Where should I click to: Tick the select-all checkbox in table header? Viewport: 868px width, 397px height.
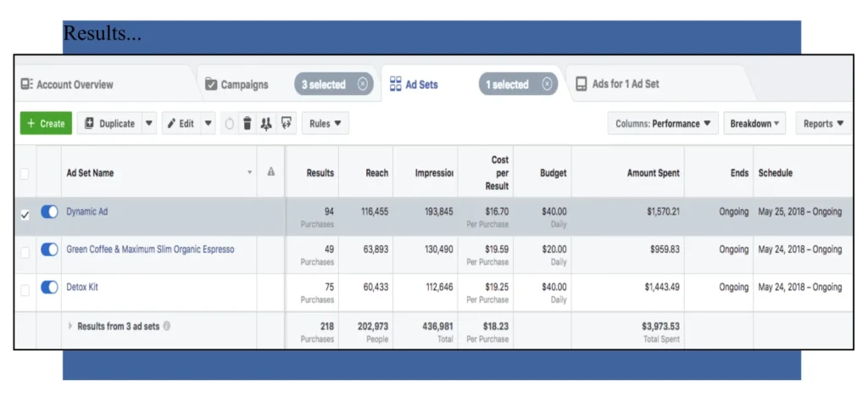[25, 173]
